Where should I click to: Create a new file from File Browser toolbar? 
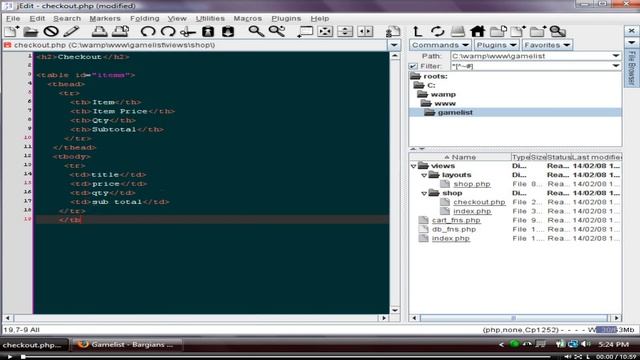(x=518, y=31)
